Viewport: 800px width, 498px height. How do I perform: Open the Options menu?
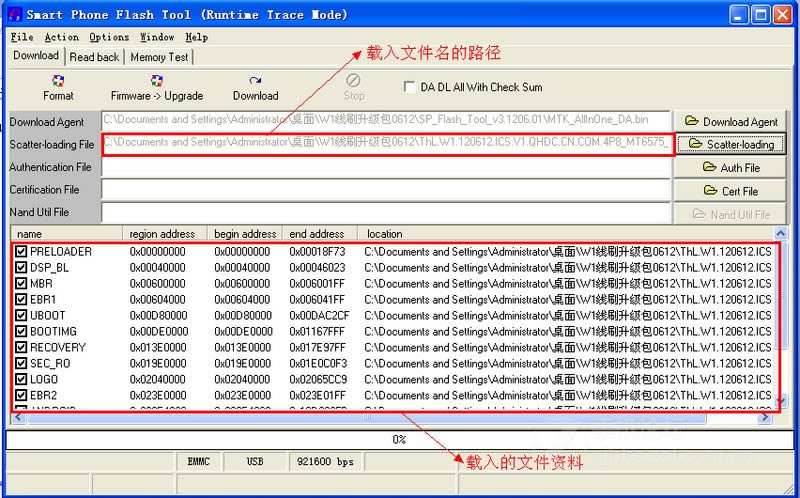pos(109,37)
